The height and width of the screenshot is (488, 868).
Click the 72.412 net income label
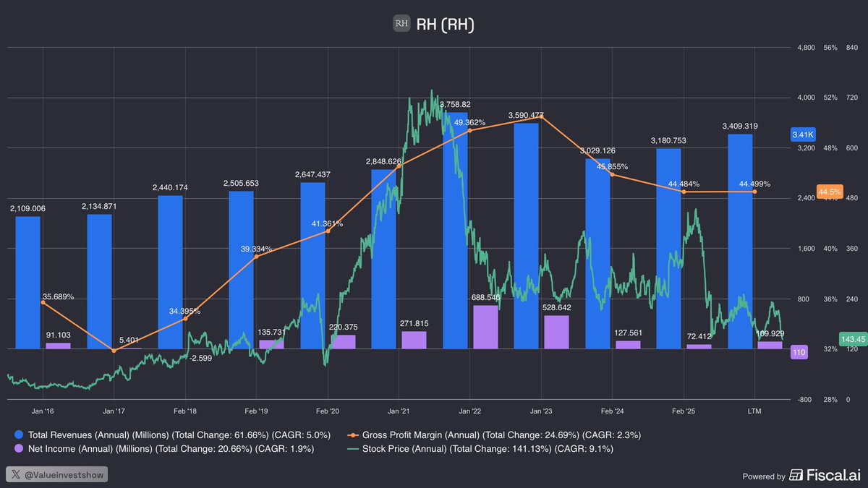coord(699,336)
